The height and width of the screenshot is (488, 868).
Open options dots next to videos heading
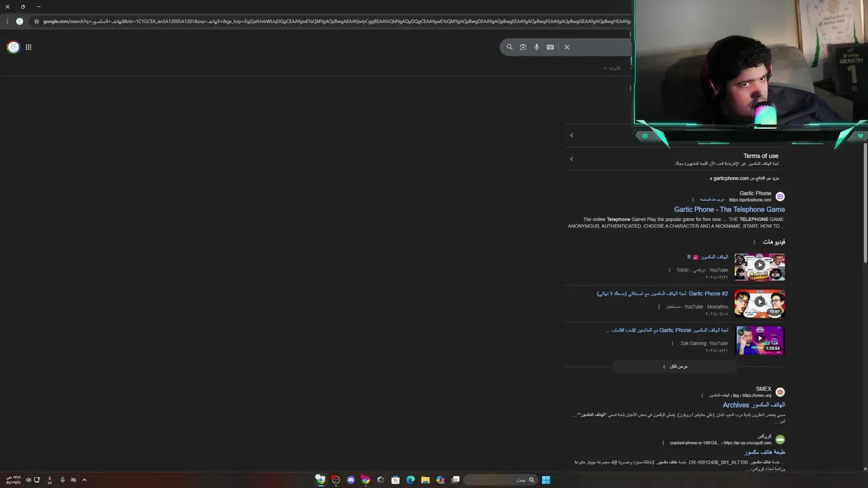click(754, 242)
